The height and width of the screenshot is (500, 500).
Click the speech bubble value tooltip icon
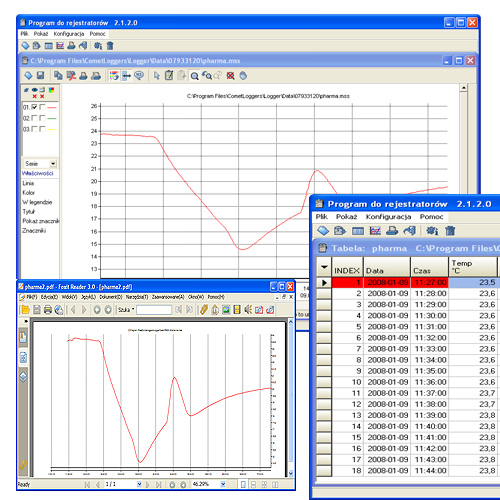click(x=139, y=76)
